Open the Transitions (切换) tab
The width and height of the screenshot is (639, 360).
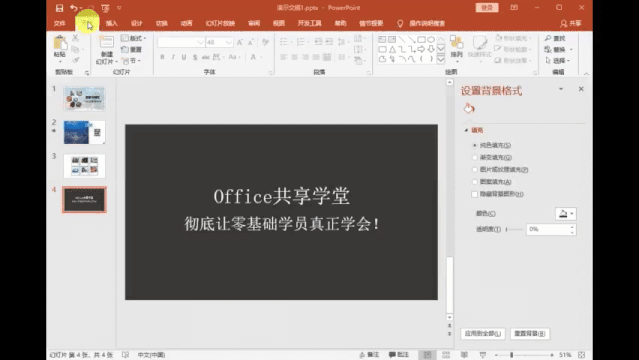(162, 23)
